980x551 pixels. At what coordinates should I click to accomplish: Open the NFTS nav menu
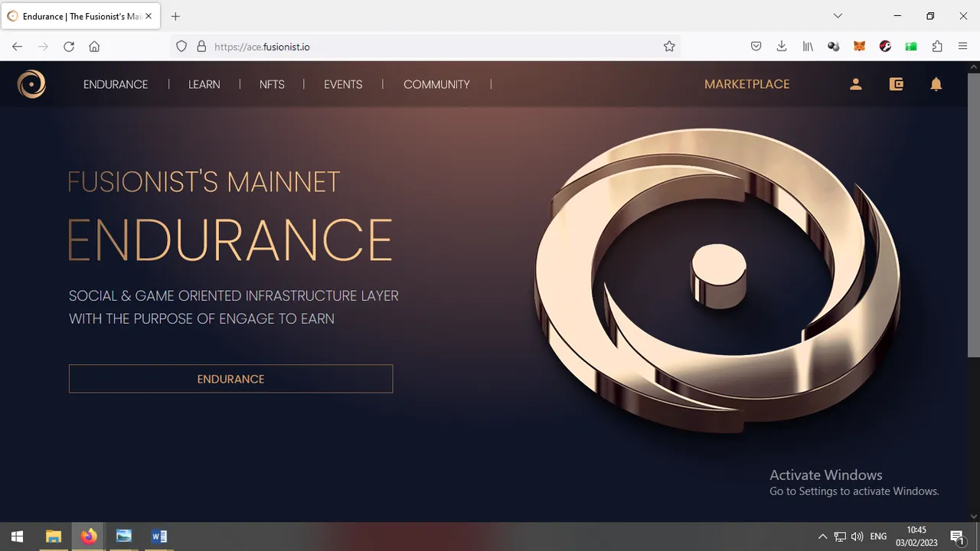[272, 84]
